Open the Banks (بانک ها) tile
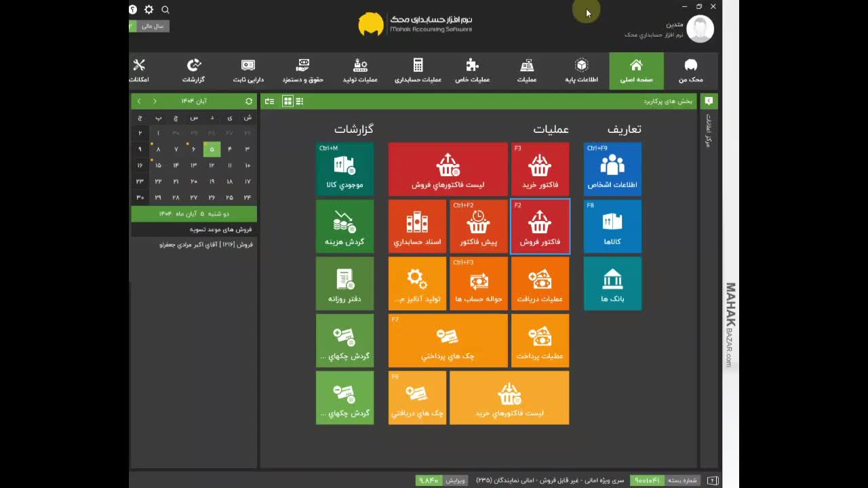 pos(612,283)
